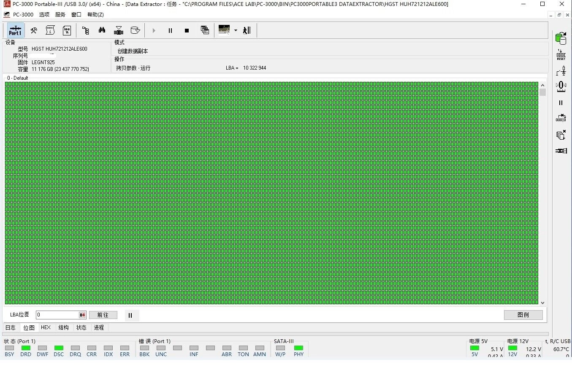
Task: Click the 0 - Default map label
Action: pos(17,78)
